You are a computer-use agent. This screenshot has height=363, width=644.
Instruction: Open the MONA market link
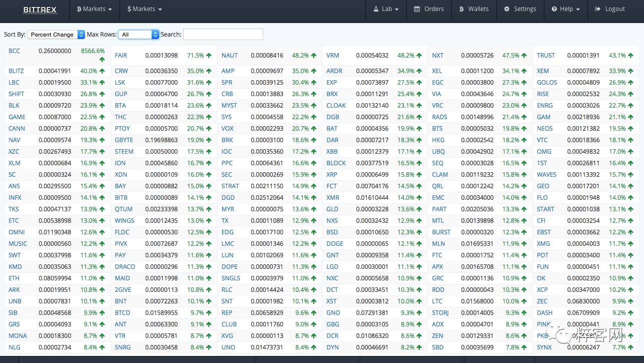click(x=18, y=336)
